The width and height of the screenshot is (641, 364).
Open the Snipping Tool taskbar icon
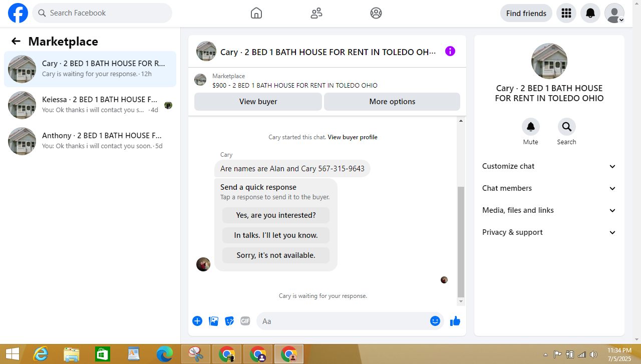(x=196, y=354)
